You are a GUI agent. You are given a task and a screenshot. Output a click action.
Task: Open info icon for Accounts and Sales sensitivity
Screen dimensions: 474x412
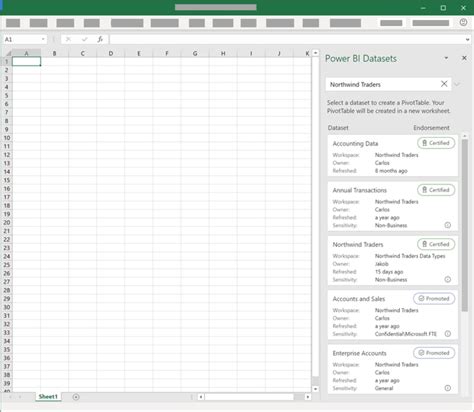(448, 334)
